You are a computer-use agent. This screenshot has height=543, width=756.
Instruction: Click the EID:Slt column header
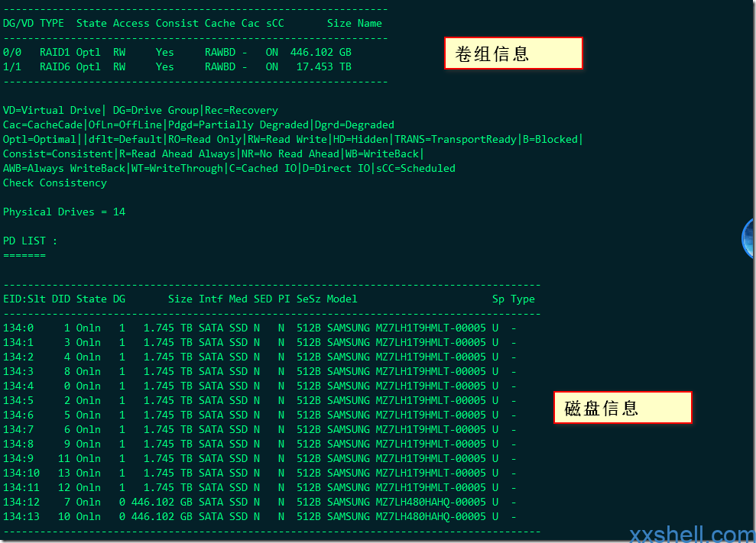tap(24, 299)
